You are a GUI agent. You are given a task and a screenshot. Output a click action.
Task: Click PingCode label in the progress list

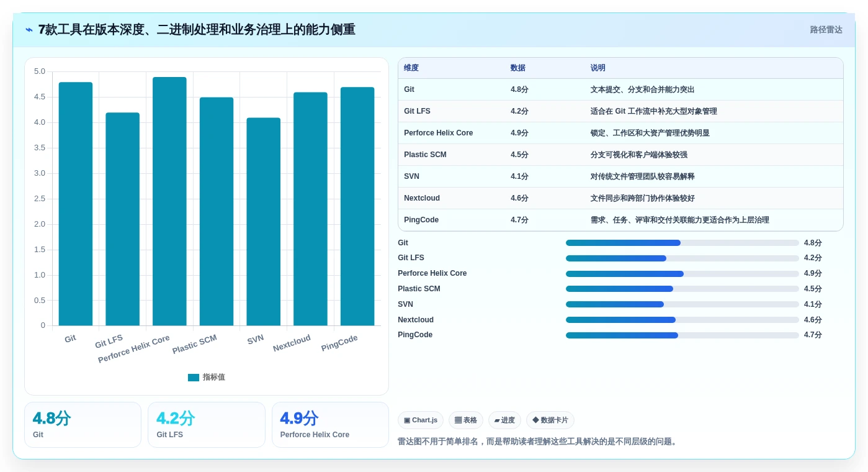click(x=415, y=335)
